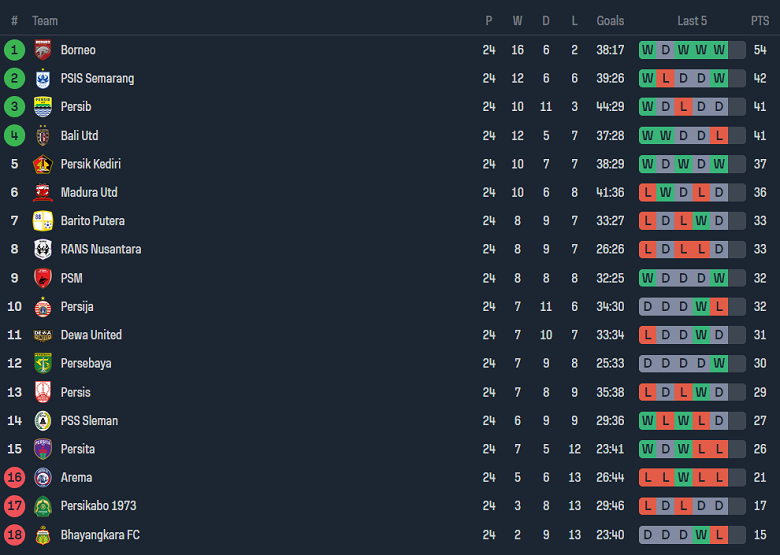The width and height of the screenshot is (780, 555).
Task: Click the Last 5 column header
Action: tap(692, 20)
